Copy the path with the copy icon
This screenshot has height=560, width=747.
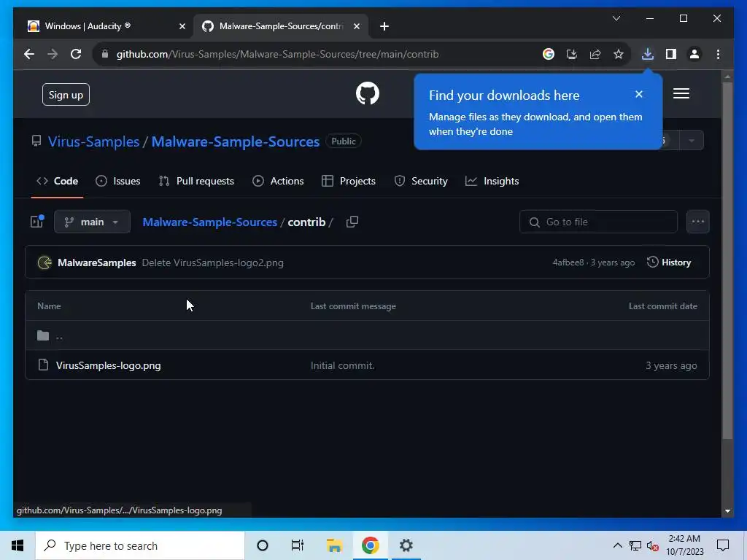(352, 222)
